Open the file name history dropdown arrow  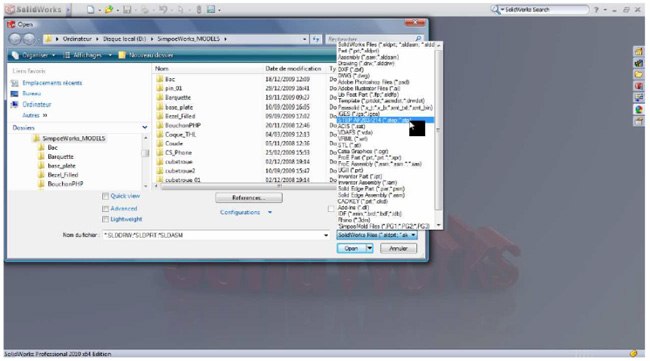[326, 235]
